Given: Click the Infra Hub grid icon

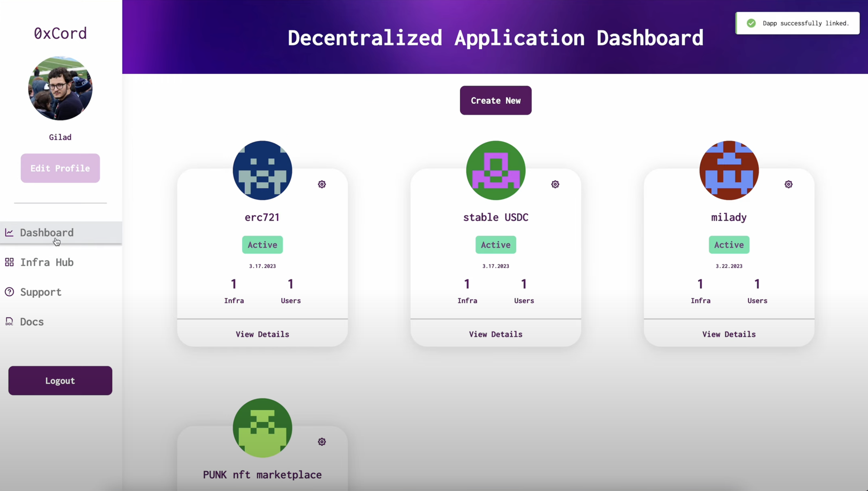Looking at the screenshot, I should [x=9, y=262].
